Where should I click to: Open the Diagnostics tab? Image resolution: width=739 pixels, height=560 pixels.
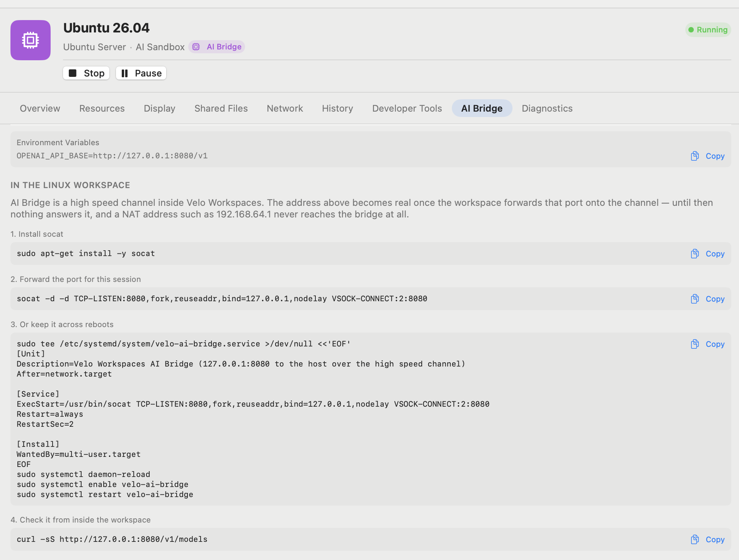pyautogui.click(x=547, y=109)
